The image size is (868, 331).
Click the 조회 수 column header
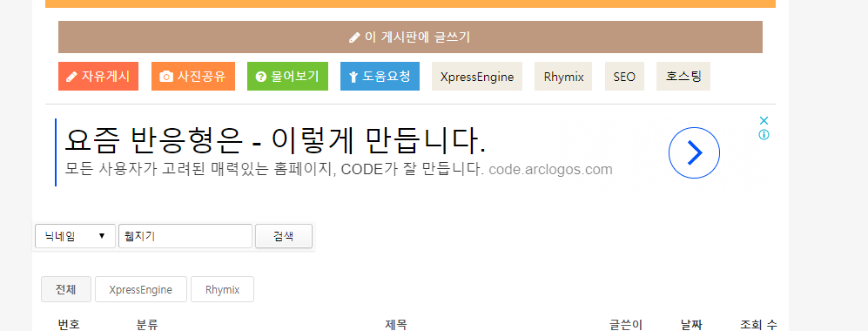tap(758, 325)
